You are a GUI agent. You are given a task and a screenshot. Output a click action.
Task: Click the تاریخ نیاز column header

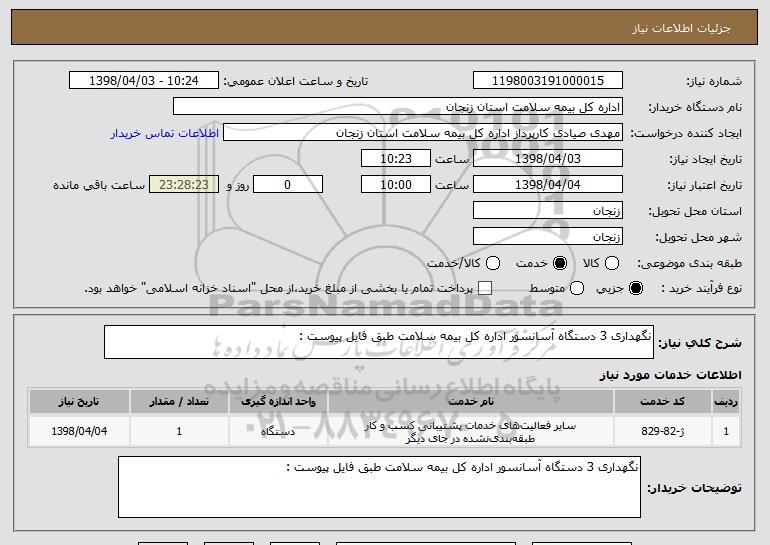[x=79, y=402]
